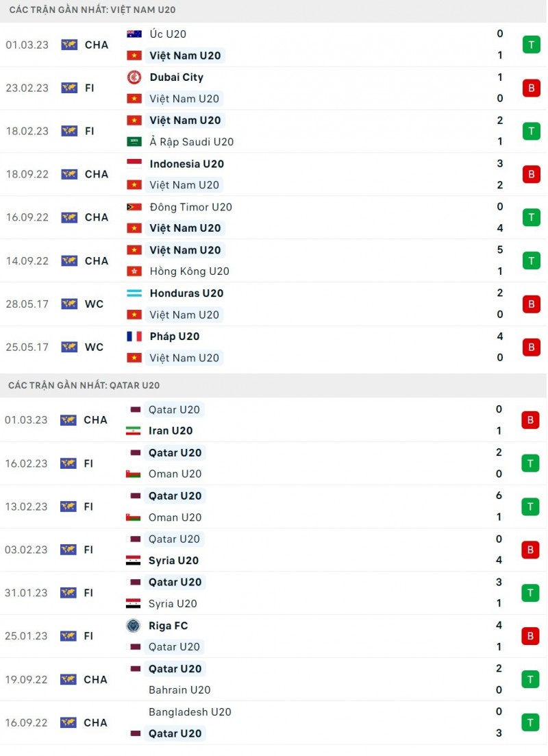Screen dimensions: 548x756
Task: Open the Đông Timor U20 team link
Action: pyautogui.click(x=190, y=207)
